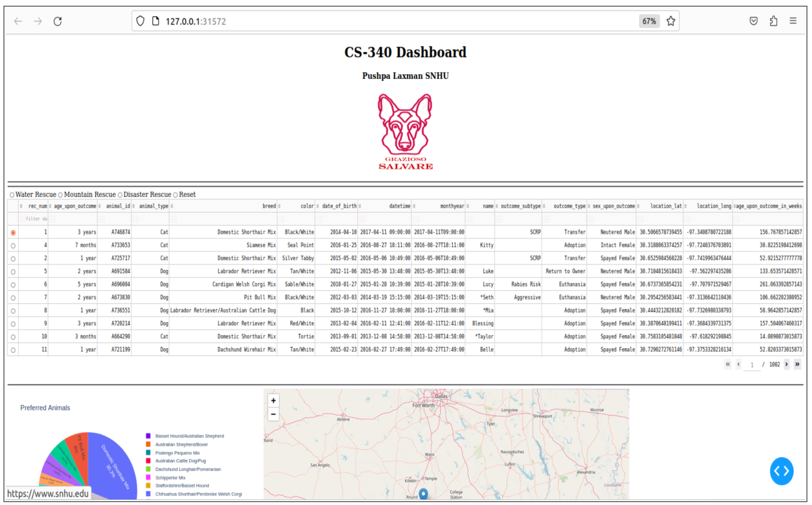The height and width of the screenshot is (505, 812).
Task: Open the browser extensions puzzle icon
Action: click(x=773, y=21)
